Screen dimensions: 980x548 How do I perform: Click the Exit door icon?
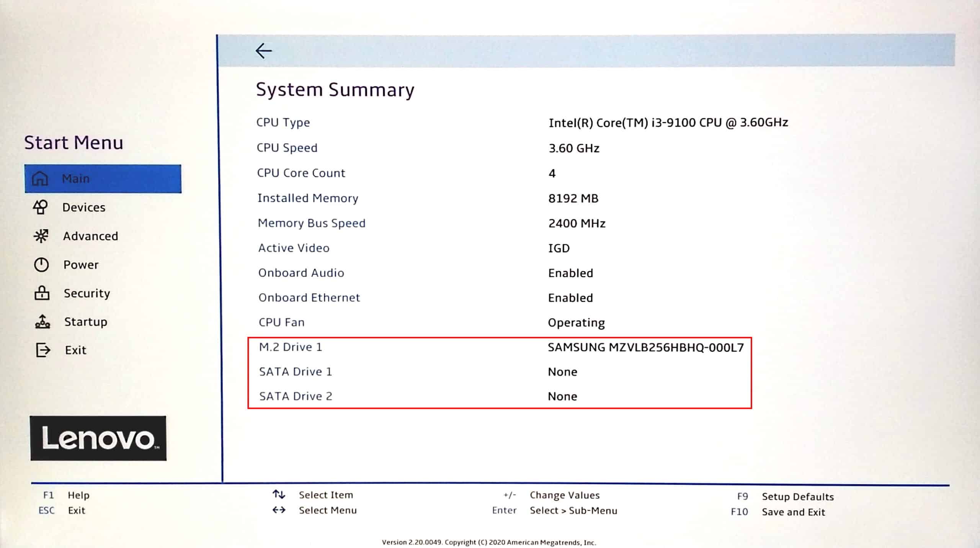pos(43,350)
